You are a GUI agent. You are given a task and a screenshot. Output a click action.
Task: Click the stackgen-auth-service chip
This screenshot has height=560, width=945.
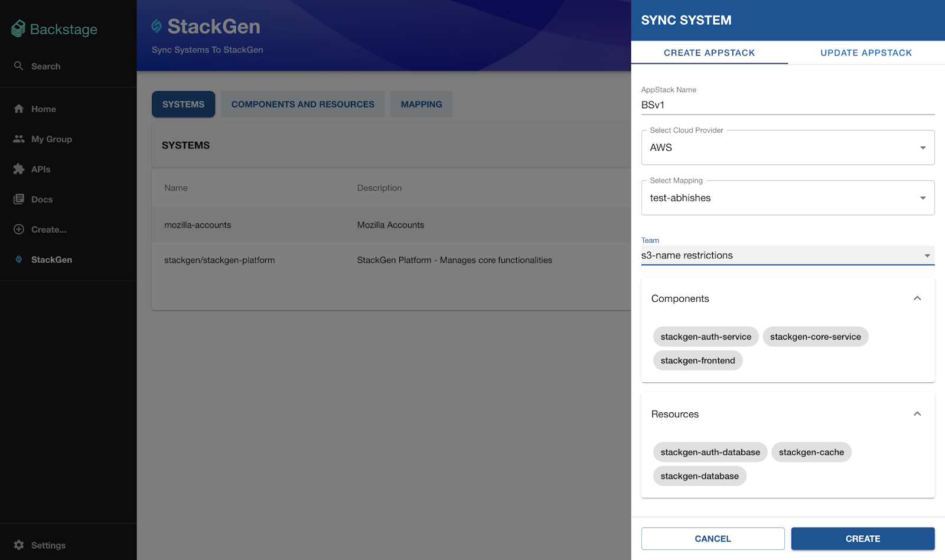706,337
